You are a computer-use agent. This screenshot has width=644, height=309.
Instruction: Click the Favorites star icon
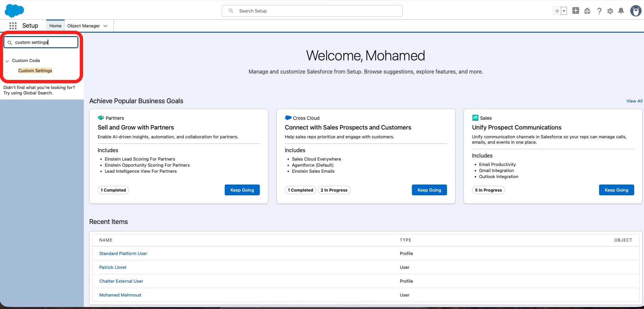(557, 11)
